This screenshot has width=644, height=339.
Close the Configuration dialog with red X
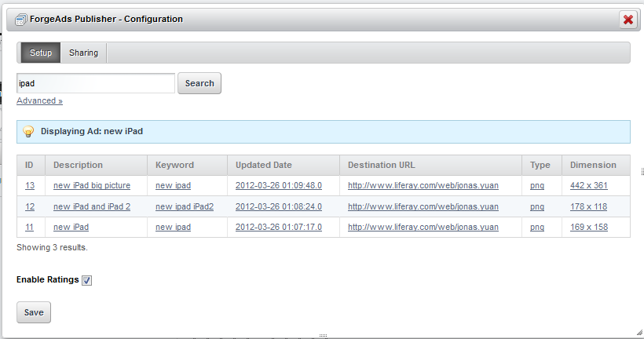tap(628, 20)
